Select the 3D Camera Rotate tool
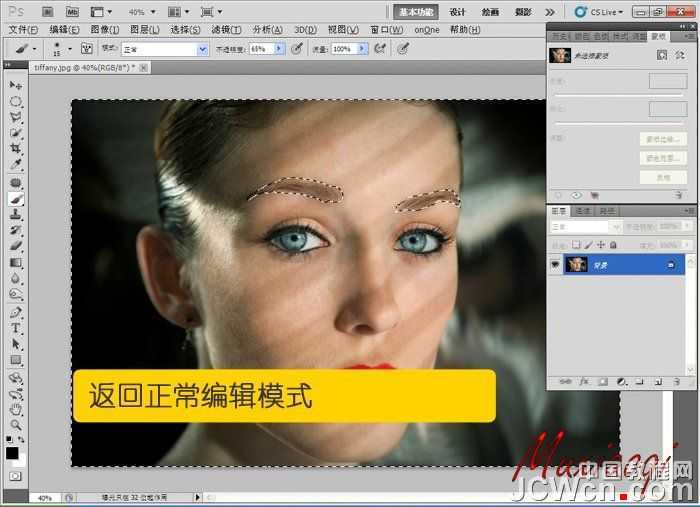 coord(16,394)
